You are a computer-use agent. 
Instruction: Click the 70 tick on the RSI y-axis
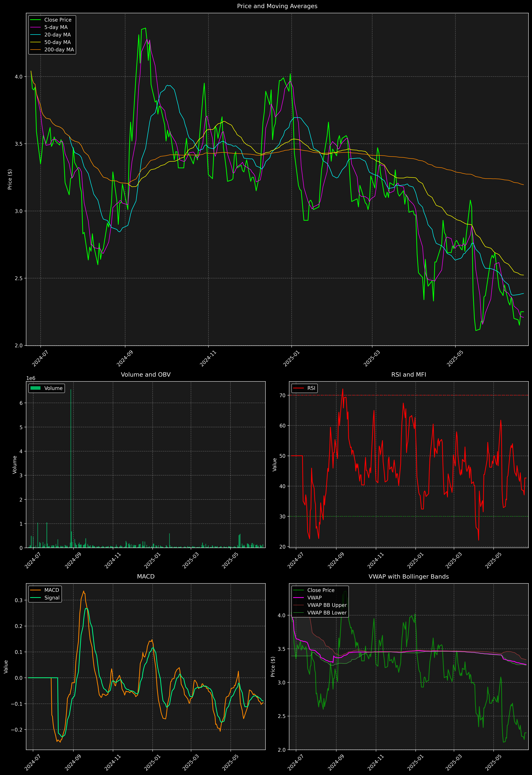283,396
